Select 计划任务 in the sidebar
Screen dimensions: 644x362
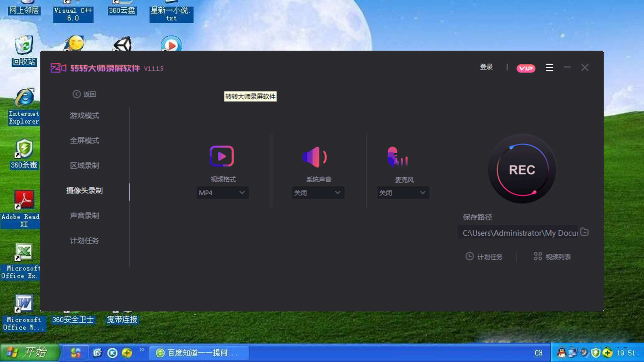tap(84, 241)
